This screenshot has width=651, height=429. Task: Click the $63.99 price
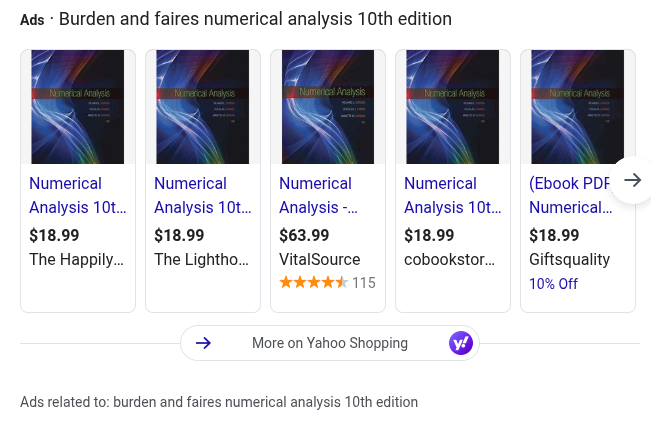click(x=304, y=235)
